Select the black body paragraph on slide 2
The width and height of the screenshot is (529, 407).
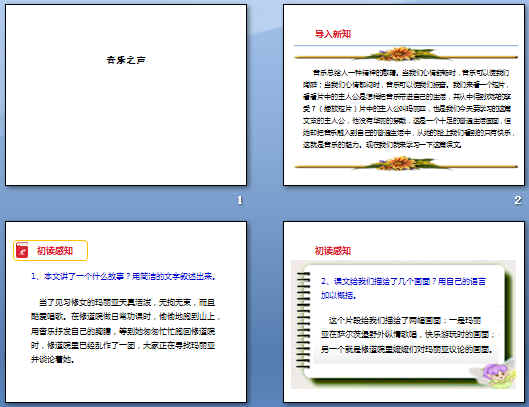408,109
